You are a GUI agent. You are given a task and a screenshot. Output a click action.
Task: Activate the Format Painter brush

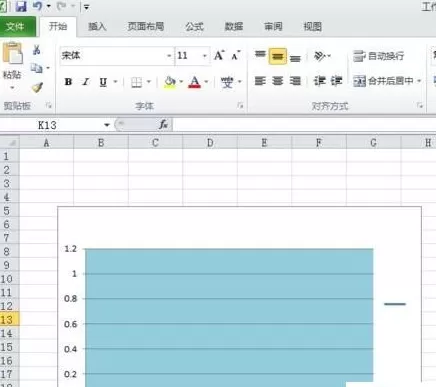(37, 87)
